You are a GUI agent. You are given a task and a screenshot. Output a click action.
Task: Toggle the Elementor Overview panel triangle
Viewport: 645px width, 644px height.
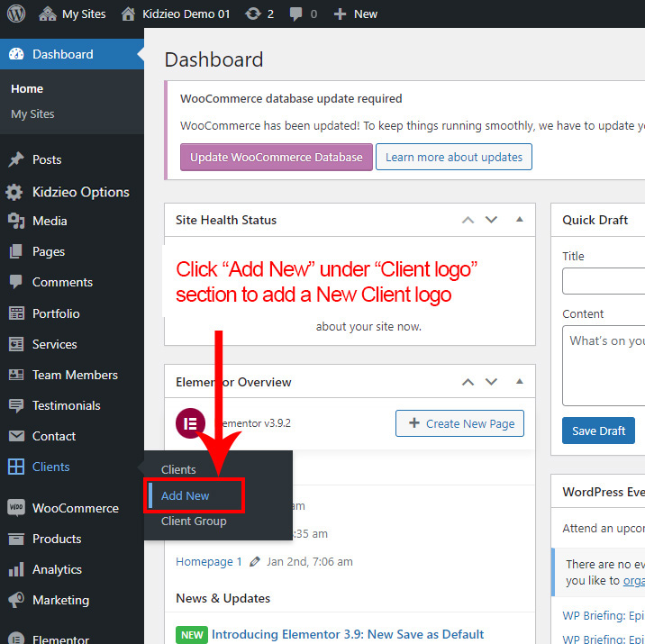point(519,382)
